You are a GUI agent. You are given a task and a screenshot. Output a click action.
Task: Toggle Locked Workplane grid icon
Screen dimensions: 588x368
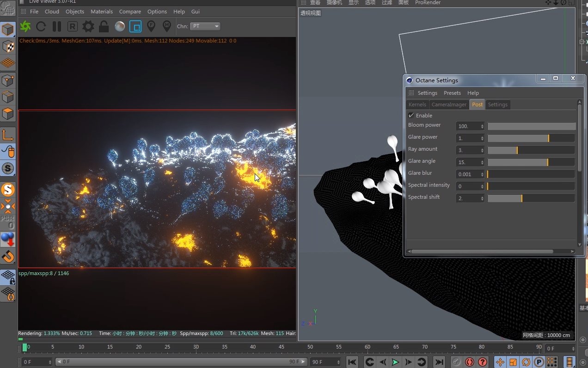(8, 277)
